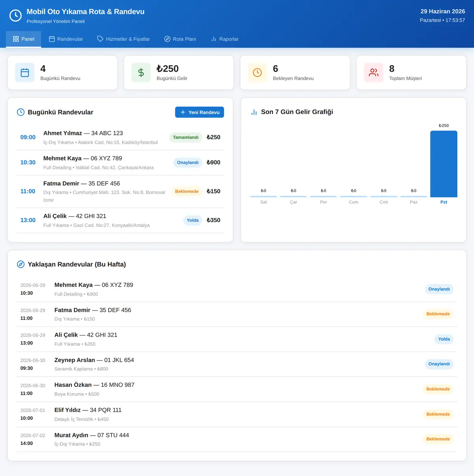Click the bar chart icon beside Son 7 Gün heading
Viewport: 474px width, 476px height.
coord(254,112)
